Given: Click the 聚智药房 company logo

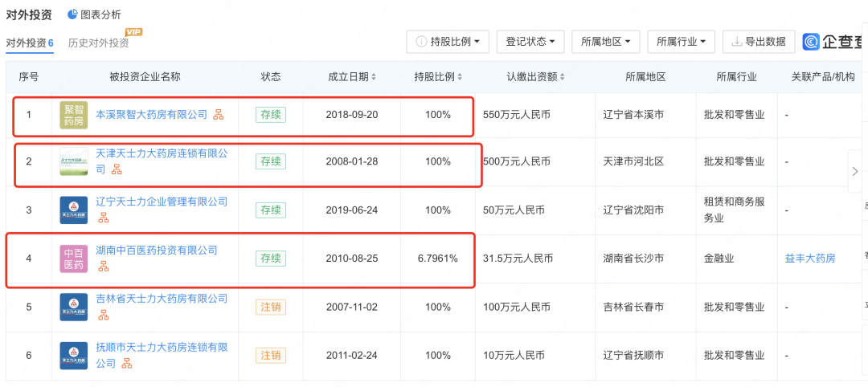Looking at the screenshot, I should coord(74,115).
